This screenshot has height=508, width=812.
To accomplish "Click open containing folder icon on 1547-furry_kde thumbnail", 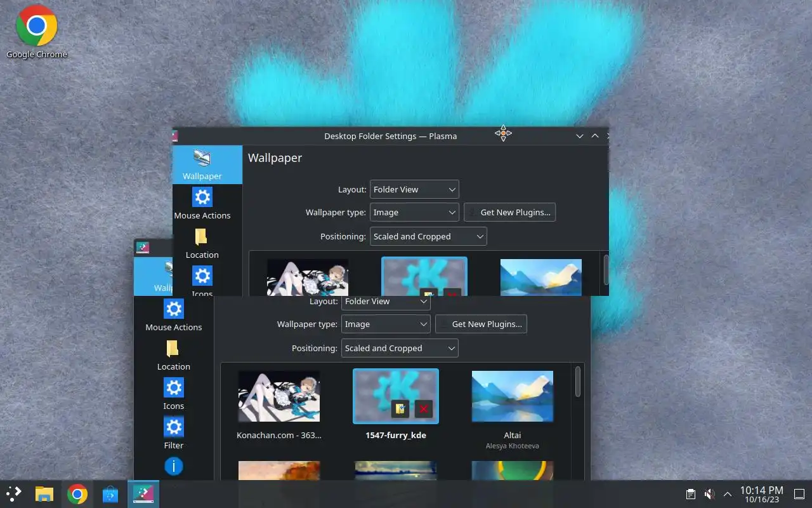I will [x=400, y=409].
